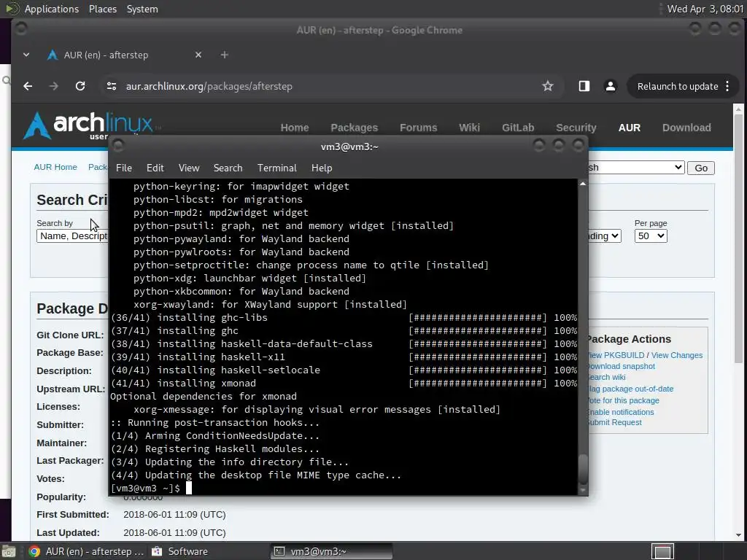Image resolution: width=747 pixels, height=560 pixels.
Task: Open the Arch Forums link
Action: (x=418, y=128)
